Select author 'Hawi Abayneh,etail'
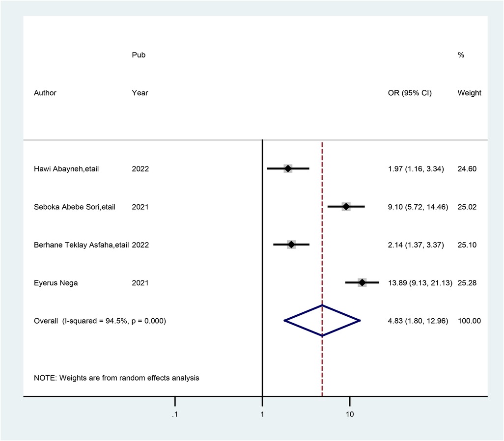The height and width of the screenshot is (441, 504). point(66,169)
